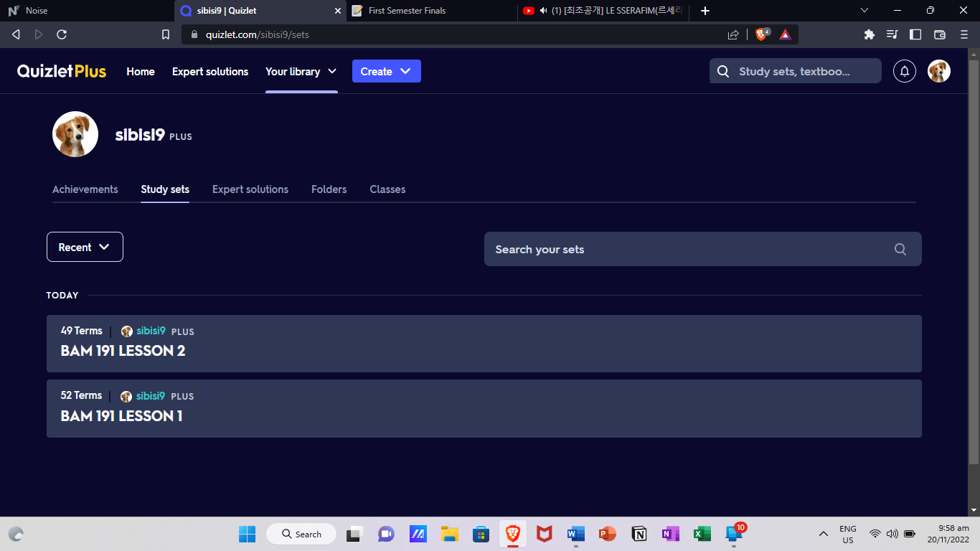Open the clock and date in taskbar
Image resolution: width=980 pixels, height=551 pixels.
pyautogui.click(x=948, y=534)
